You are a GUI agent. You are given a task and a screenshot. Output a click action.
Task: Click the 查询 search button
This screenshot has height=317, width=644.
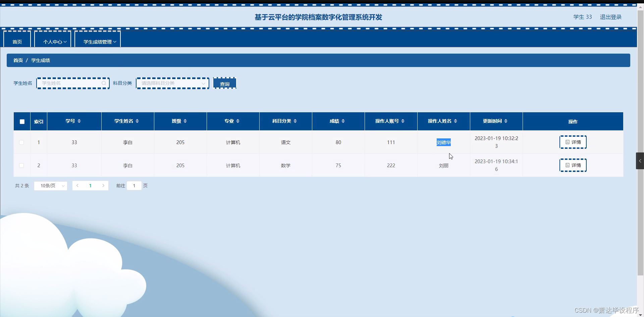[225, 83]
